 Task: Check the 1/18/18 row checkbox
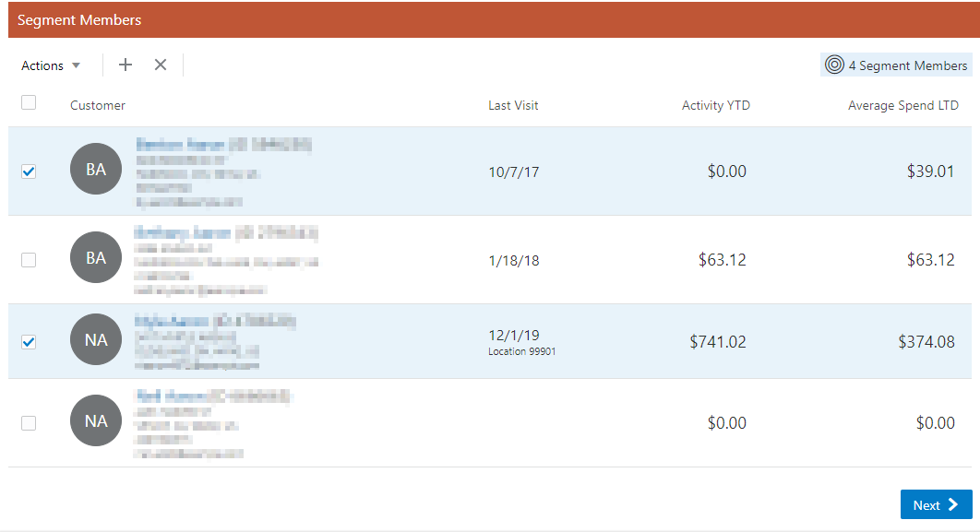point(29,260)
